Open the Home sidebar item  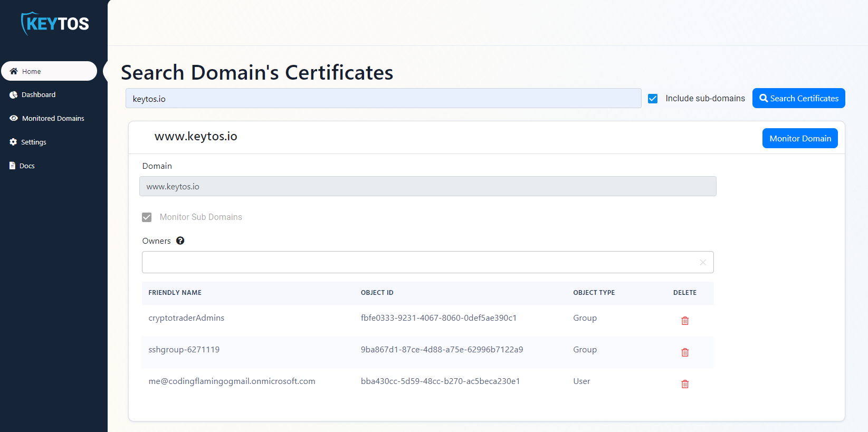pyautogui.click(x=49, y=71)
